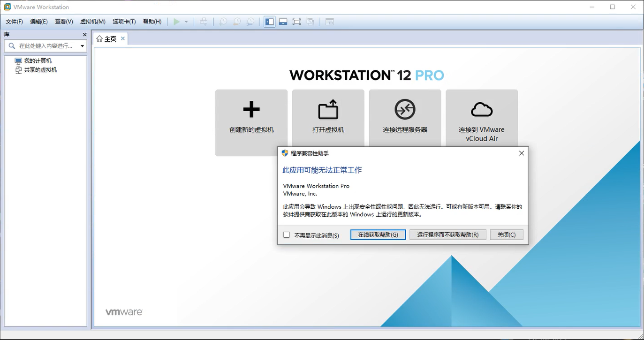Image resolution: width=644 pixels, height=340 pixels.
Task: Click the Send Ctrl+Alt+Del toolbar icon
Action: pos(204,22)
